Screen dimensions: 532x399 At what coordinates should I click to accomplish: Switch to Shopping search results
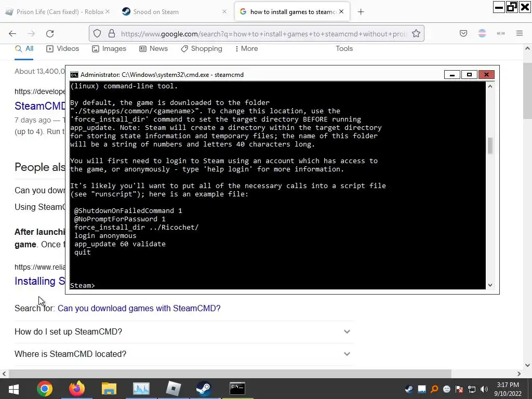[x=202, y=49]
